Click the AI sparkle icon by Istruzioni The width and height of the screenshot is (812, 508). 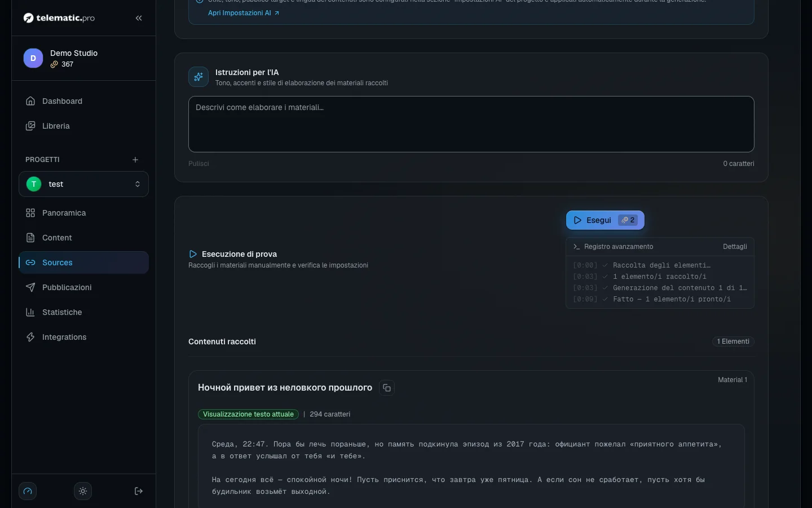point(198,77)
